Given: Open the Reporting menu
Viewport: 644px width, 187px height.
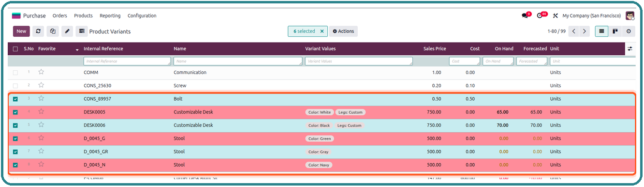Looking at the screenshot, I should pyautogui.click(x=110, y=16).
